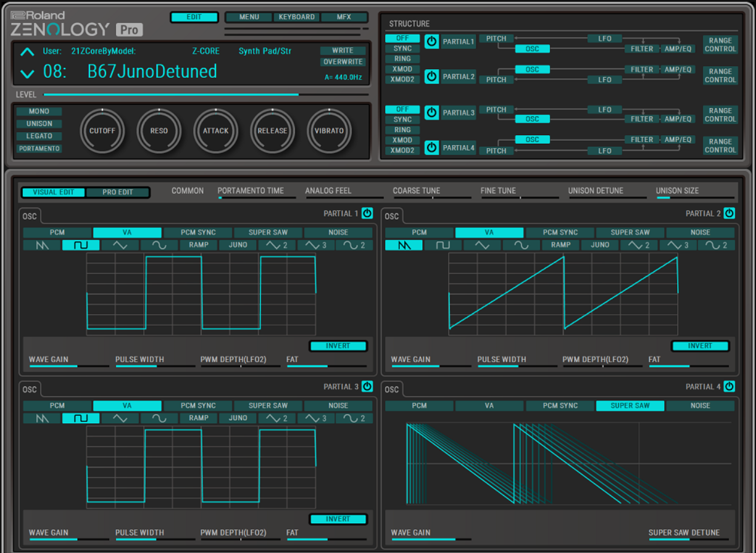Open the MFX section

click(344, 17)
